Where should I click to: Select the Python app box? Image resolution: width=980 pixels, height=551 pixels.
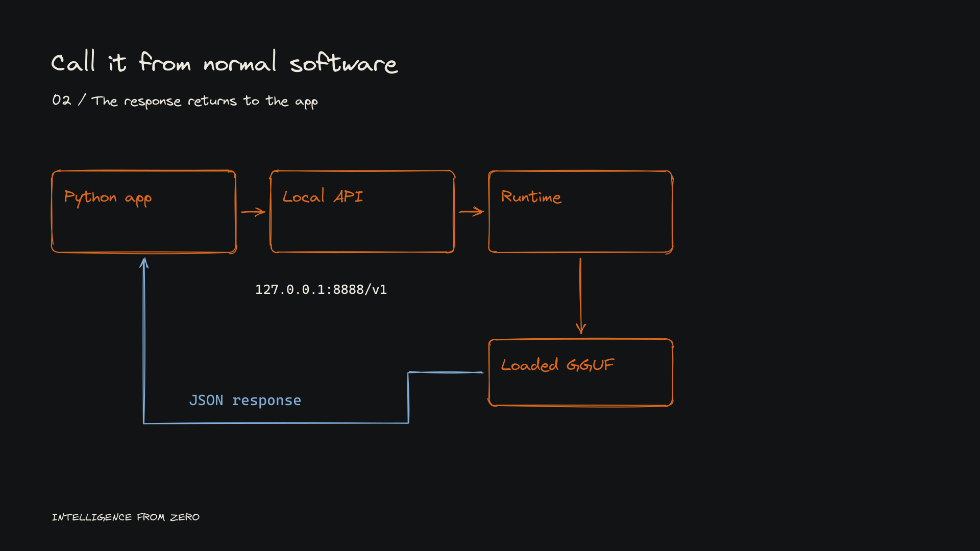point(144,212)
